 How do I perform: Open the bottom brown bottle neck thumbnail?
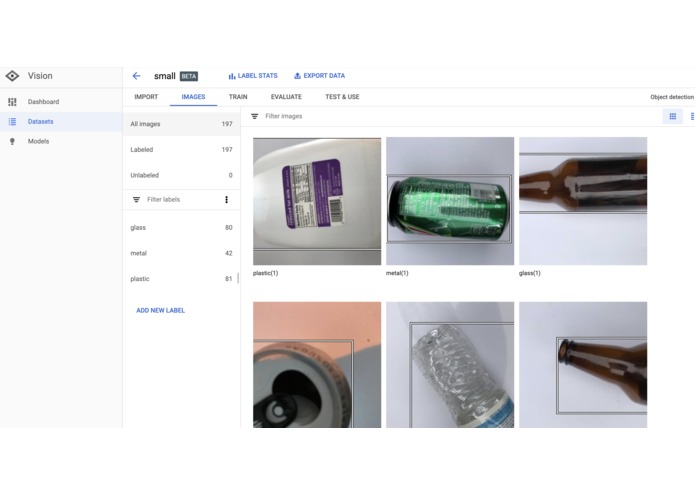coord(583,365)
